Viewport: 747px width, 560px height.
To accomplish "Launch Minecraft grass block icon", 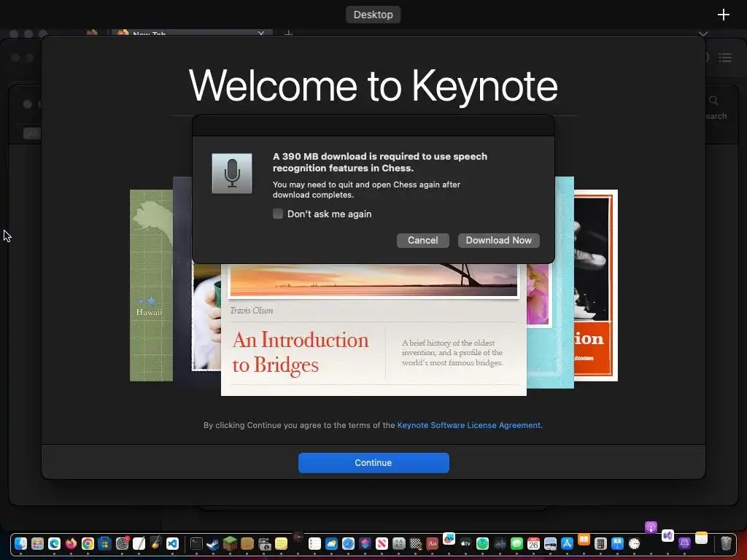I will (230, 543).
